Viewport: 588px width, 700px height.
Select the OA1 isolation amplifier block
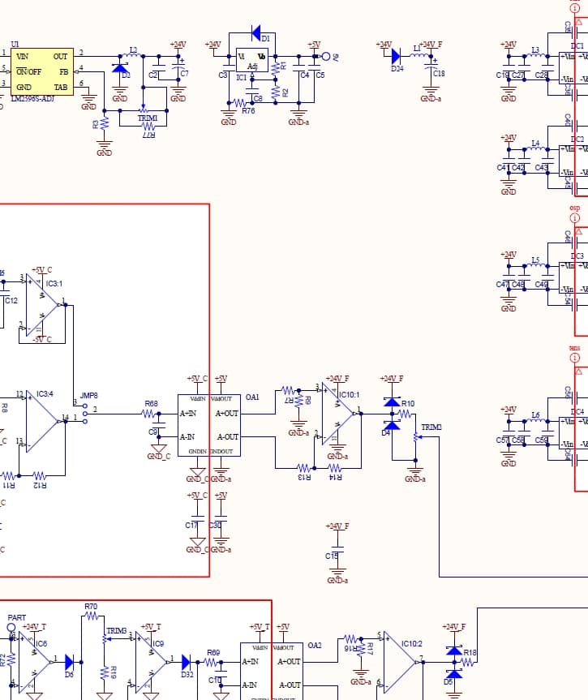(209, 426)
